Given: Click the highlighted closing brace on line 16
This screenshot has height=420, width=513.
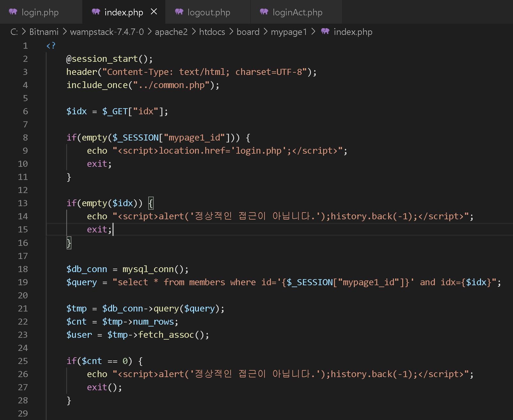Looking at the screenshot, I should (x=69, y=243).
